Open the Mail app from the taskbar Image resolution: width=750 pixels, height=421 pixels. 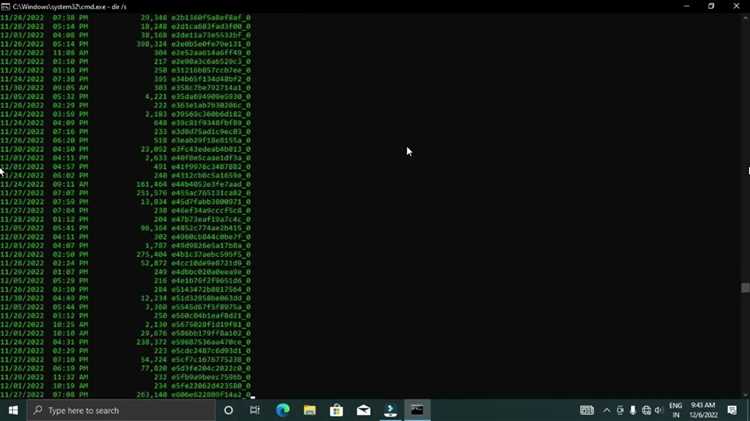(x=364, y=410)
